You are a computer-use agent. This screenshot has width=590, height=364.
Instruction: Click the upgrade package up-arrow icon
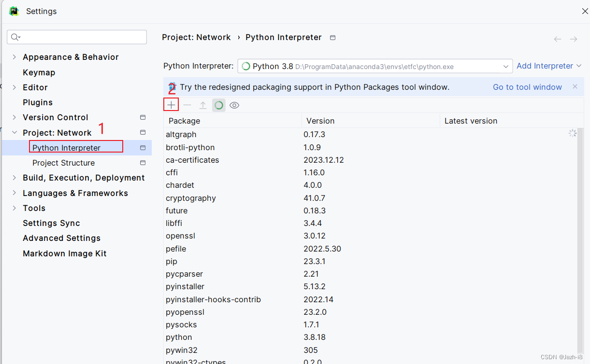tap(203, 105)
